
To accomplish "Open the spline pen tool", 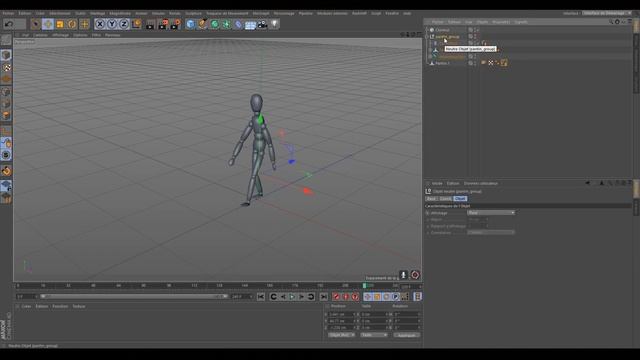I will [202, 24].
